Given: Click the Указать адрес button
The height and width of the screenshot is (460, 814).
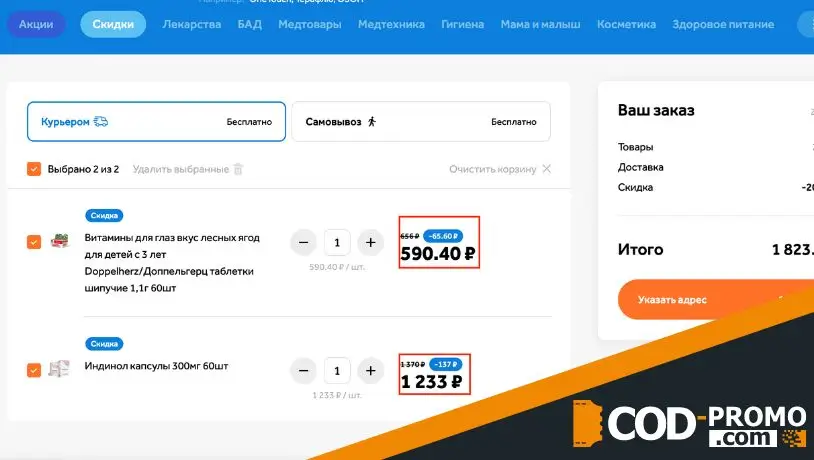Looking at the screenshot, I should coord(716,300).
